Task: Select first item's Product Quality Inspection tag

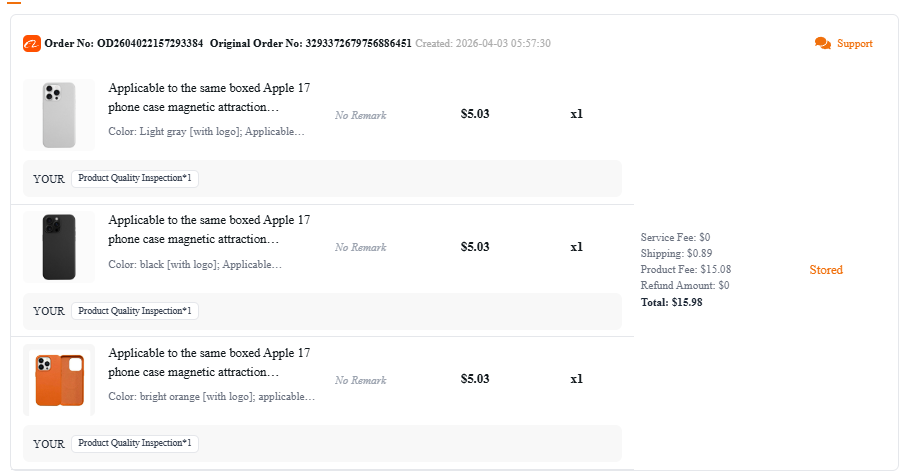Action: [135, 178]
